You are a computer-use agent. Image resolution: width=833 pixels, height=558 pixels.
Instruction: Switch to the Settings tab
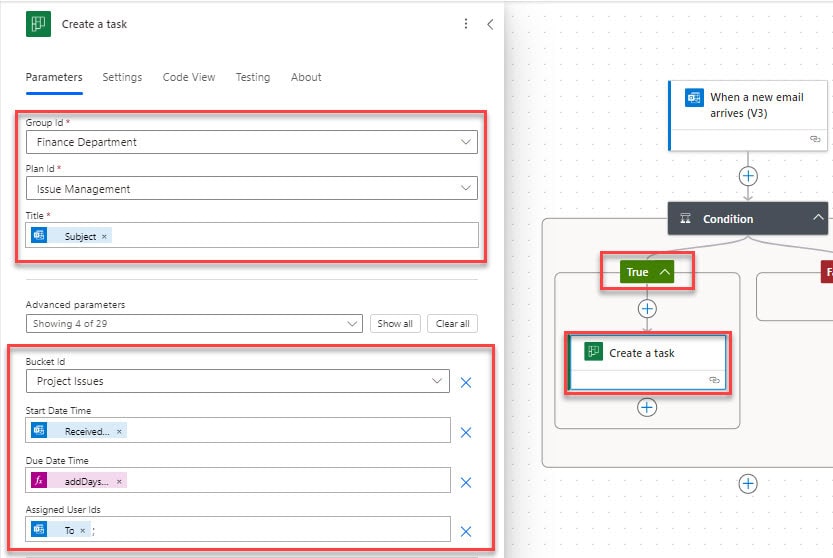[x=122, y=77]
